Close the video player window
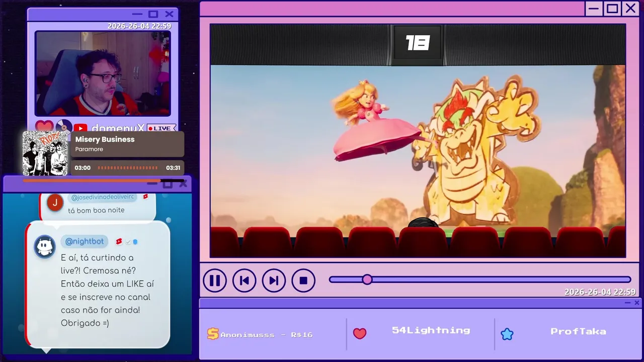This screenshot has height=362, width=644. 630,9
